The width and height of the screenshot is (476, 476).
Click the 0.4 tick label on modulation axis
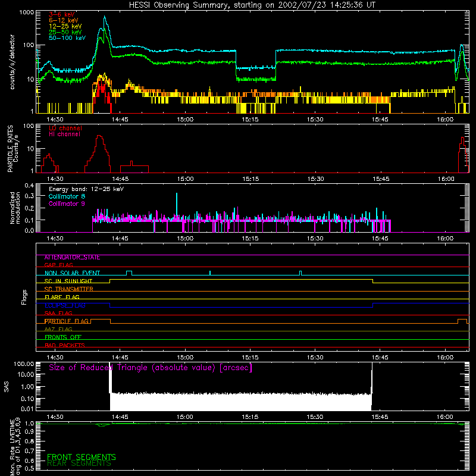pos(29,186)
